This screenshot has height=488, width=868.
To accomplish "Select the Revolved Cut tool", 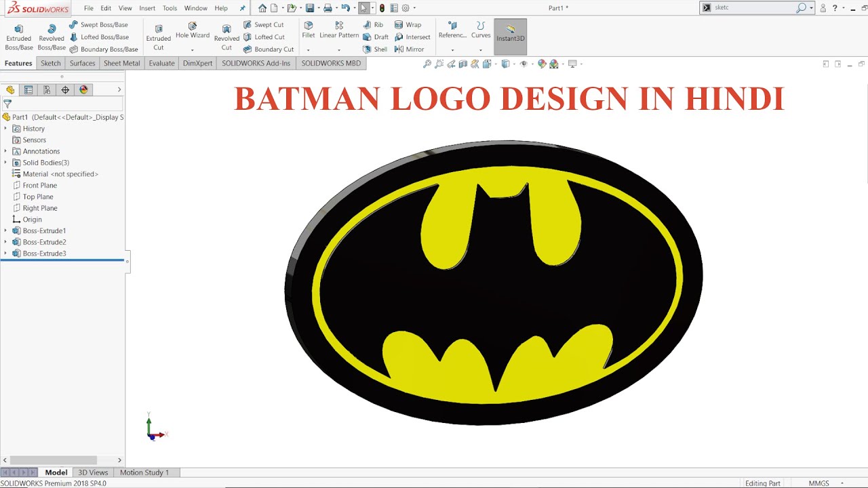I will (x=226, y=37).
